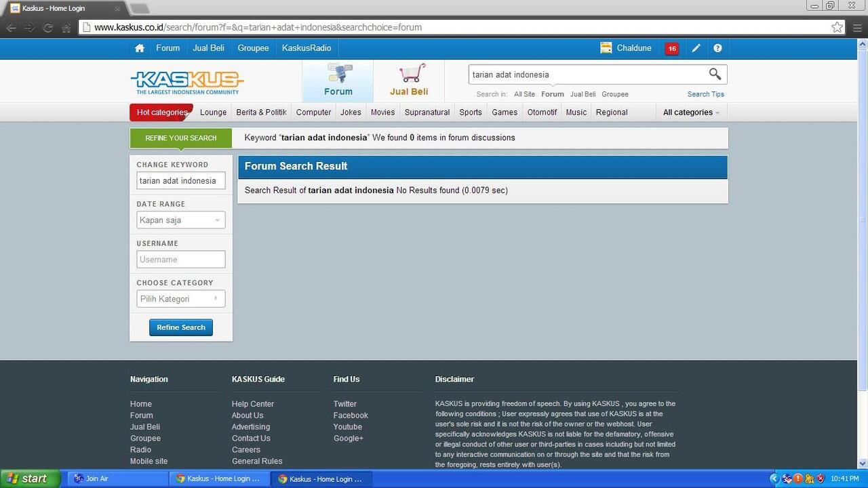868x488 pixels.
Task: Select the Forum tab with chat icon
Action: (x=338, y=81)
